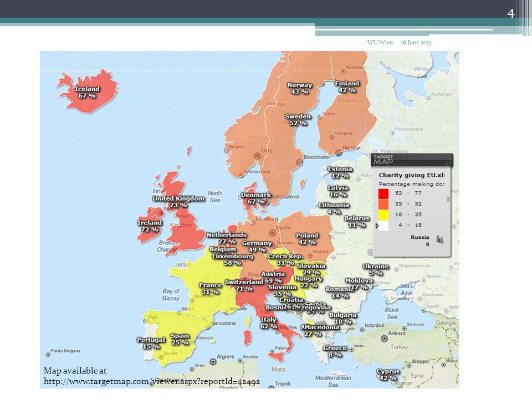Open the bar chart icon beside Russia
This screenshot has height=399, width=532.
tap(440, 239)
